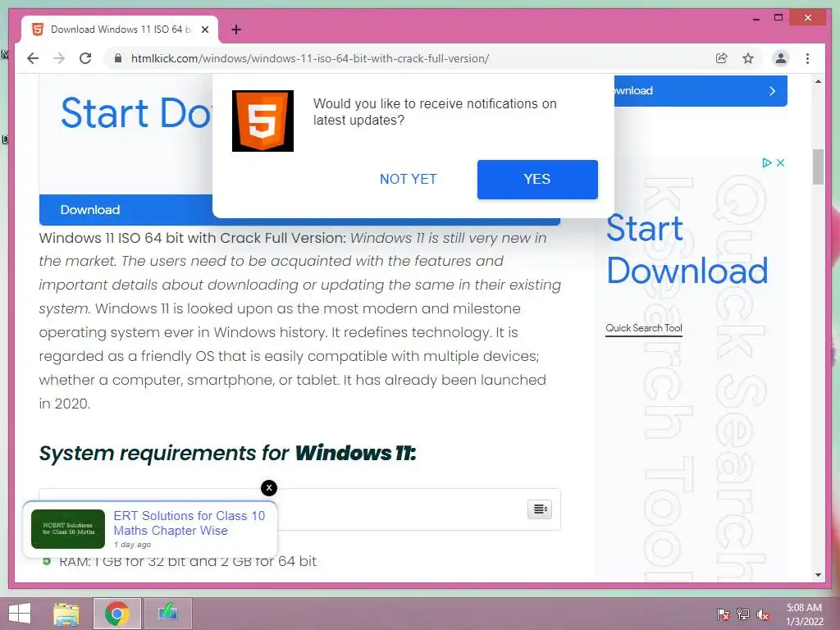Open the AdChoices info icon

coord(767,162)
